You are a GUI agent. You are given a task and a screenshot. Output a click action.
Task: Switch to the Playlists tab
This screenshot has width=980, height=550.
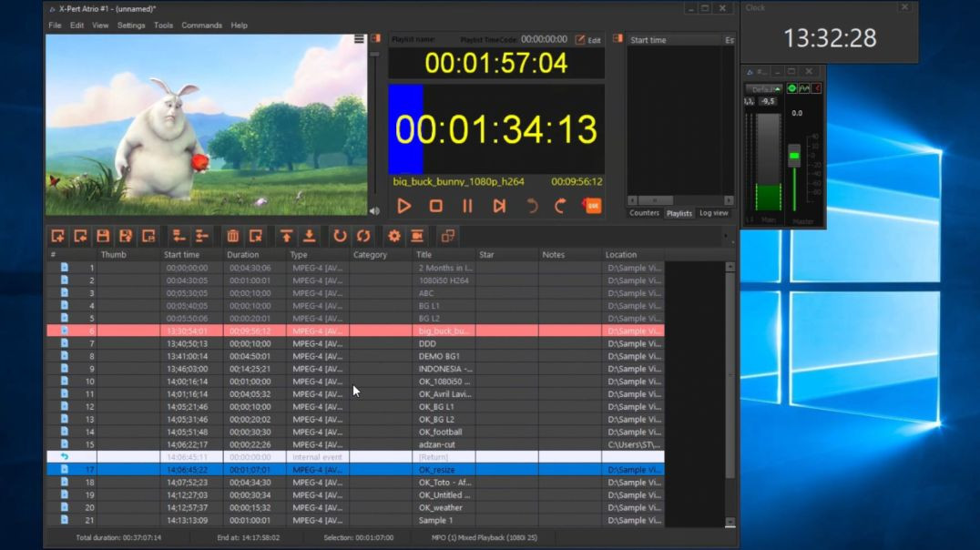tap(679, 213)
